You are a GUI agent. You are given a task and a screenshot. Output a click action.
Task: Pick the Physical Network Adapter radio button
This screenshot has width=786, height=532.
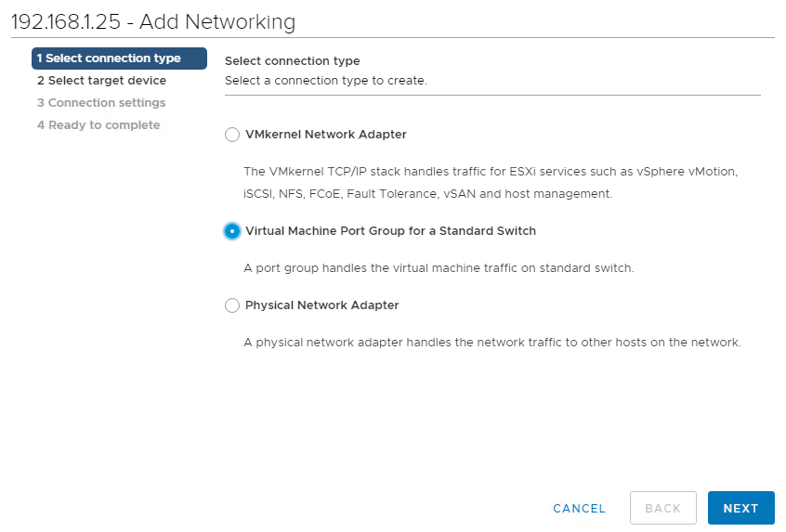point(232,305)
